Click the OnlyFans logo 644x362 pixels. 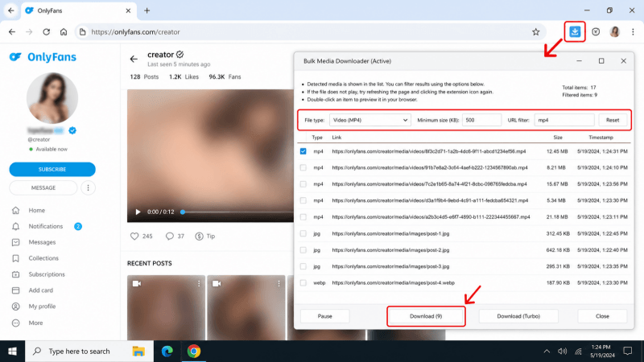(43, 57)
